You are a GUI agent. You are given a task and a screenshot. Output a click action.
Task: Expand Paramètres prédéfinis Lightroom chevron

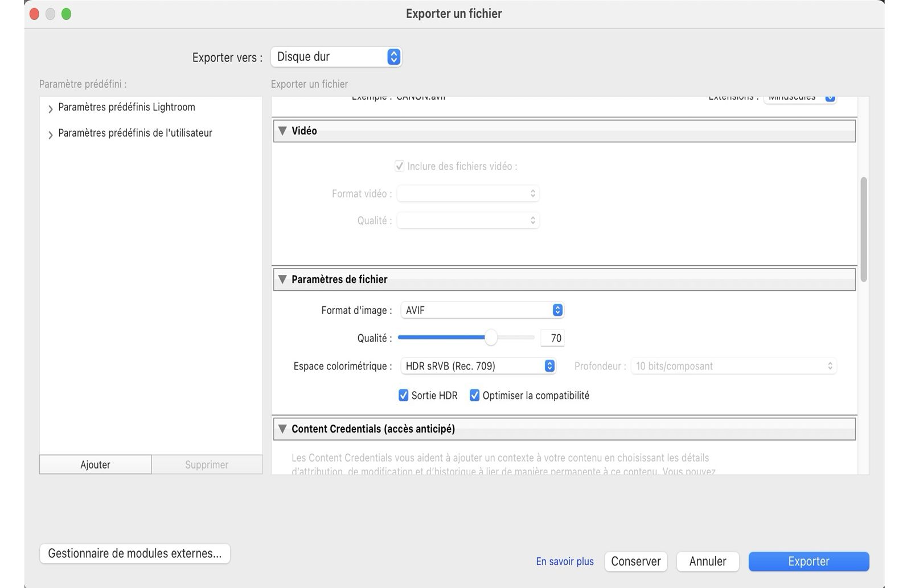coord(51,108)
